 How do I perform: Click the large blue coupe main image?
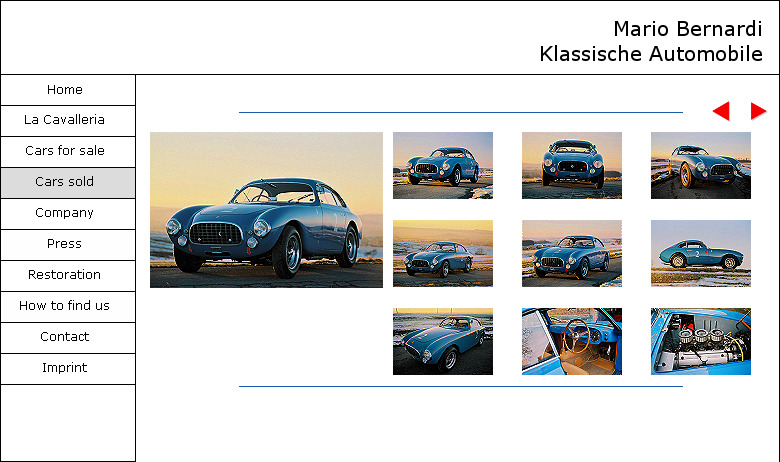click(266, 210)
